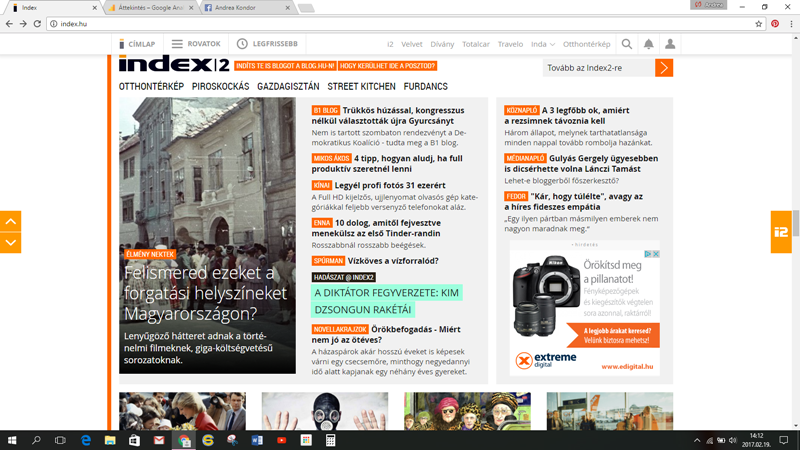Open the Street Kitchen blog link

pos(361,87)
